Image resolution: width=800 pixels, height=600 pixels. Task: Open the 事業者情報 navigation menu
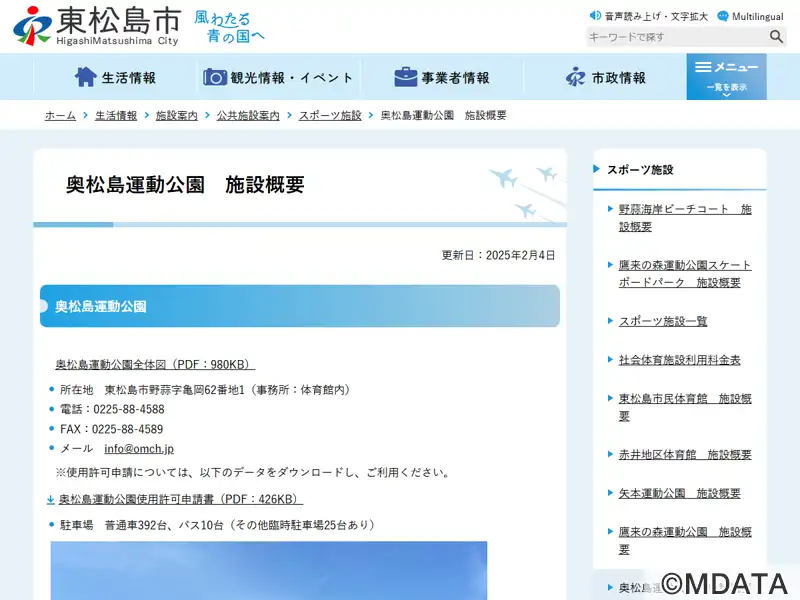(442, 77)
